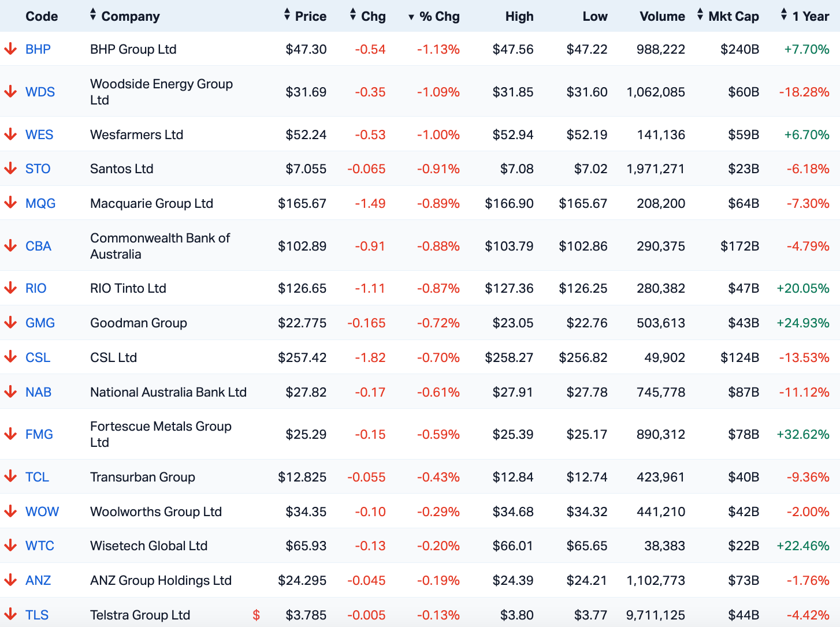Click the red down arrow beside ANZ
Viewport: 840px width, 627px height.
[x=10, y=580]
